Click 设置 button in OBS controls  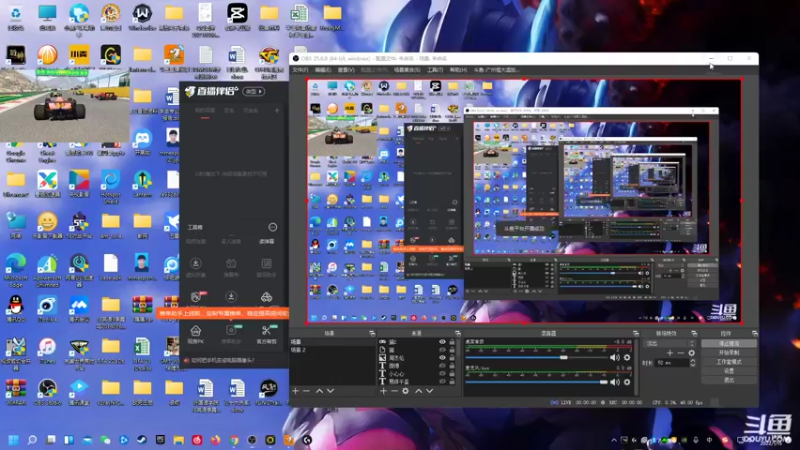click(729, 371)
